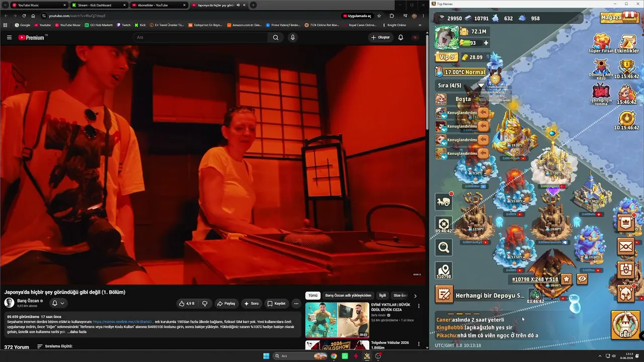Open the quest notepad icon

coord(444,295)
